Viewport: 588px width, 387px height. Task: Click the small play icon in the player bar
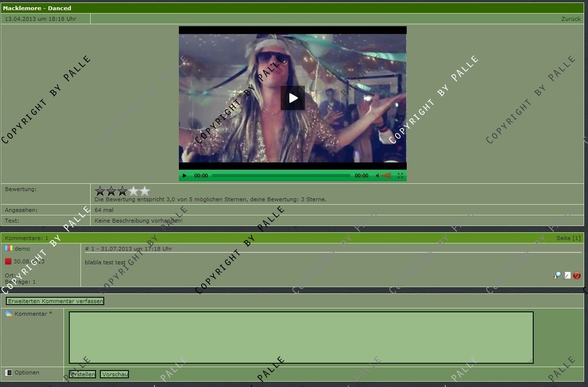[x=184, y=176]
